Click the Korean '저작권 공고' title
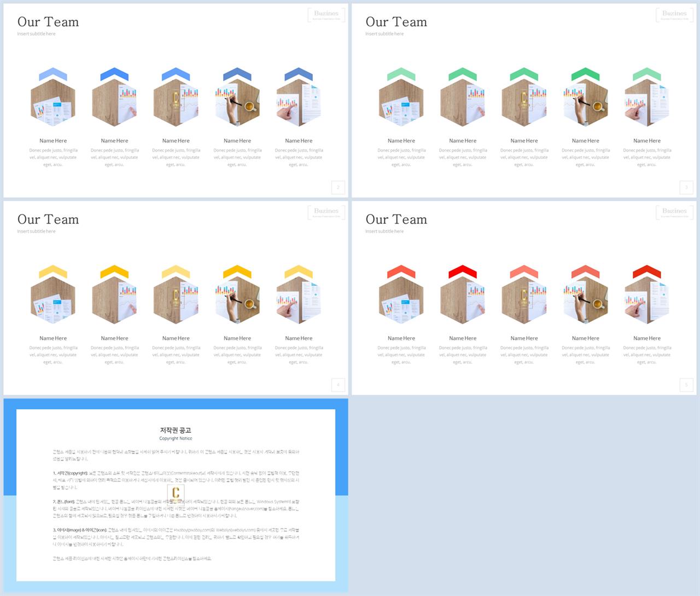This screenshot has width=700, height=596. [176, 430]
